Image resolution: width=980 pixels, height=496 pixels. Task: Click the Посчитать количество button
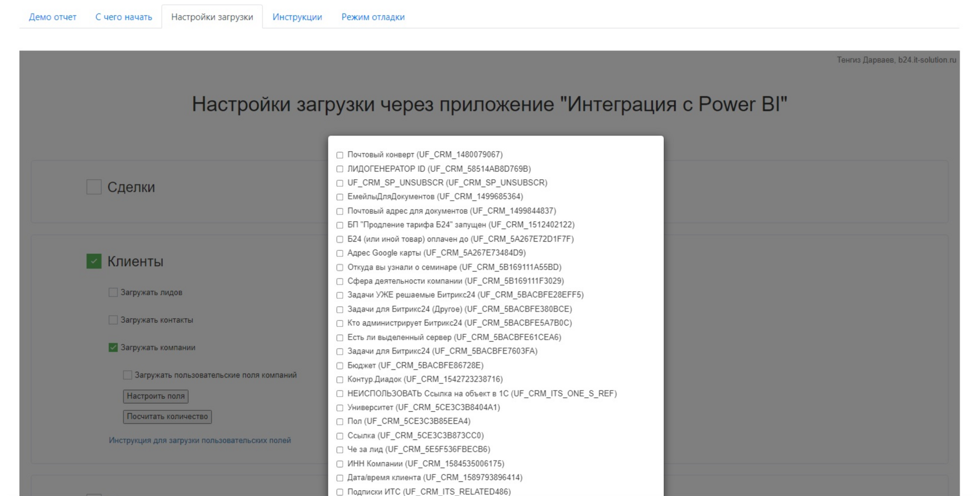click(x=167, y=417)
